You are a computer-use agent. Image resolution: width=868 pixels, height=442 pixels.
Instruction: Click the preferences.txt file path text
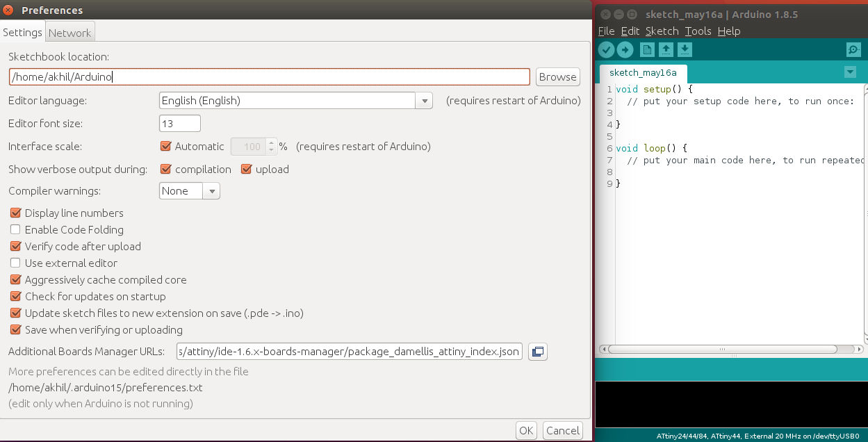coord(106,388)
